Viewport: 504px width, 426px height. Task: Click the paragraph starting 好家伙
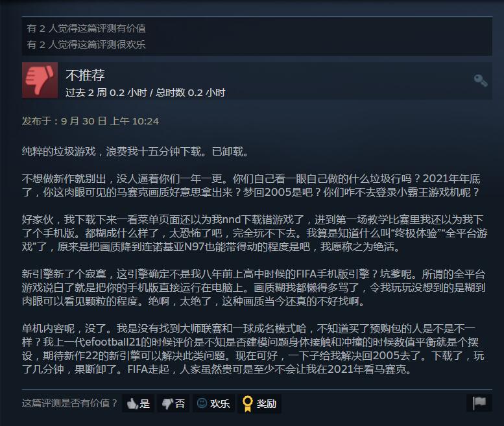tap(254, 233)
